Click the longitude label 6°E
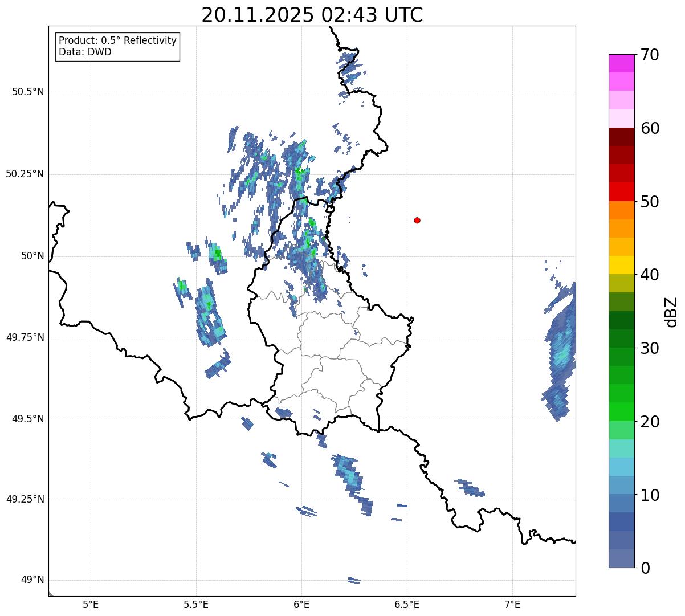Viewport: 685px width, 616px height. [x=301, y=604]
